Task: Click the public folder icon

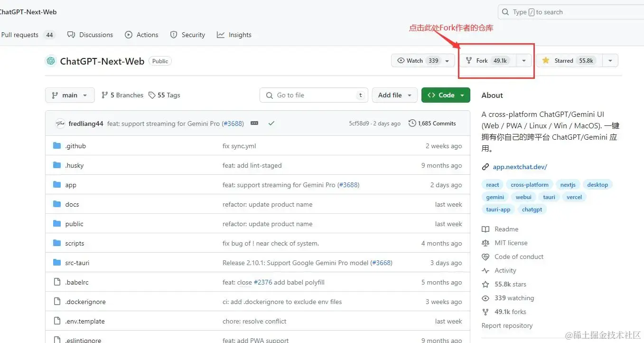Action: pyautogui.click(x=57, y=224)
